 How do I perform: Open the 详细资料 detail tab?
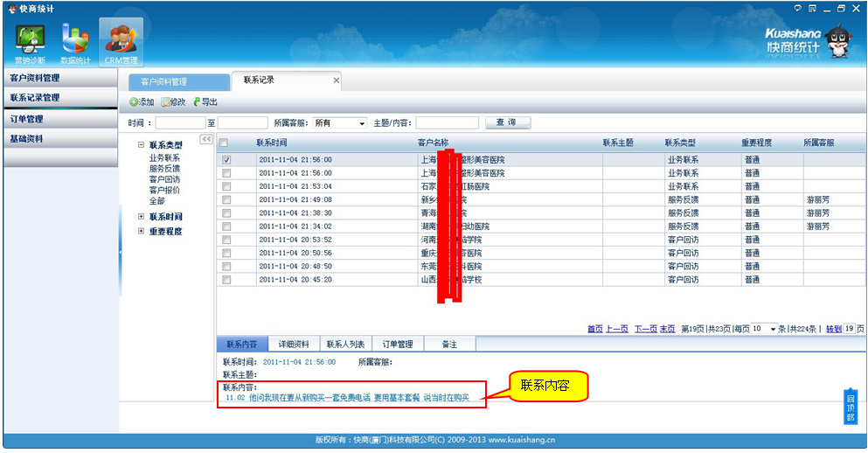[294, 345]
